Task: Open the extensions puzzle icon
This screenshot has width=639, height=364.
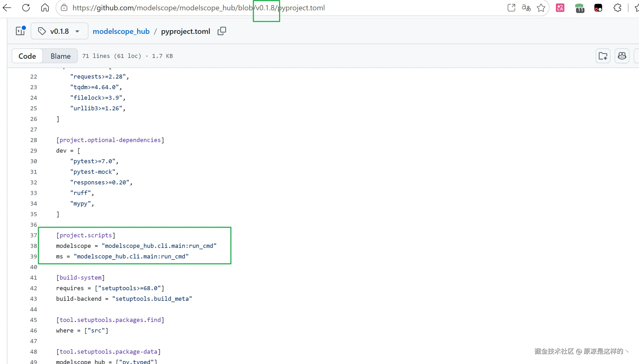Action: [x=618, y=8]
